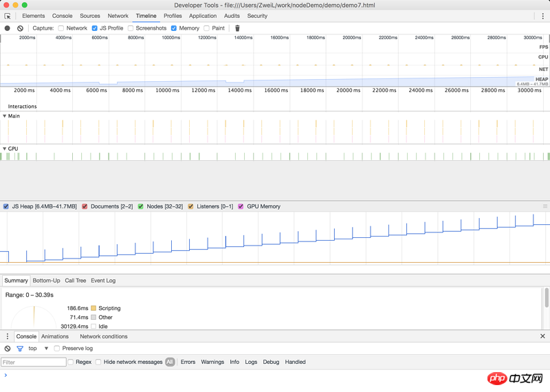The width and height of the screenshot is (550, 392).
Task: Click the console filter funnel icon
Action: 20,349
